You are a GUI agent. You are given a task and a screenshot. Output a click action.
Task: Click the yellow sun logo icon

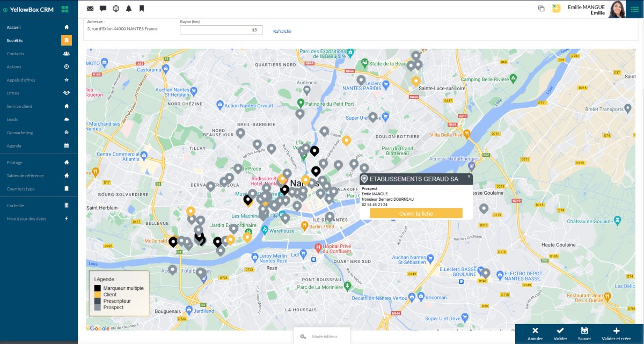(557, 9)
